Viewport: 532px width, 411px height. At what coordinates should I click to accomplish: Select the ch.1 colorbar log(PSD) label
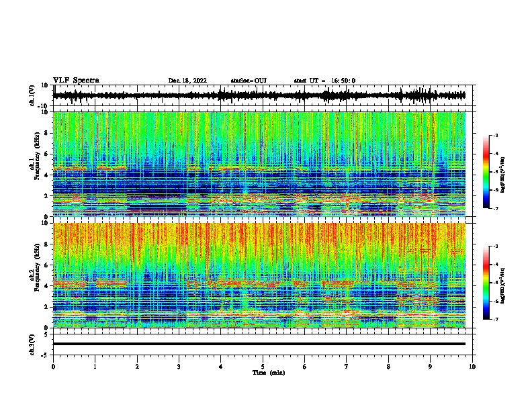(x=502, y=175)
